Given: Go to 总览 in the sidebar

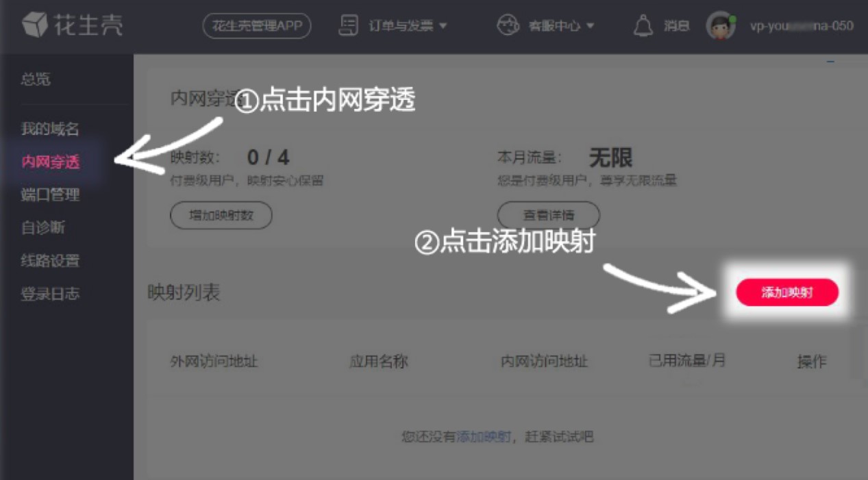Looking at the screenshot, I should click(36, 79).
